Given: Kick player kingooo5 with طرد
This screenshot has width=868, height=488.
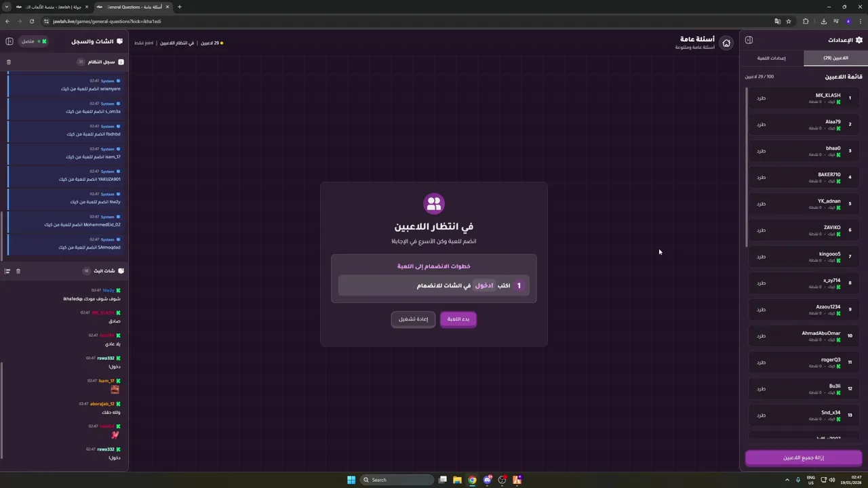Looking at the screenshot, I should point(761,257).
